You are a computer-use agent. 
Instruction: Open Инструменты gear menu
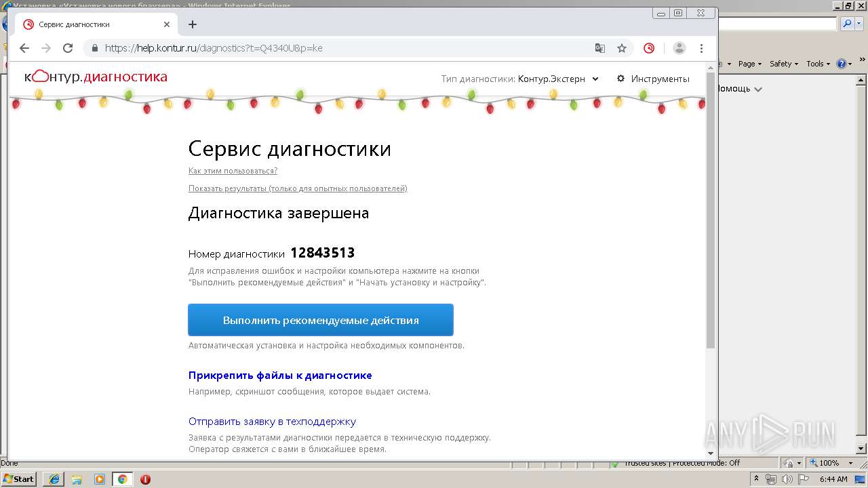coord(653,79)
